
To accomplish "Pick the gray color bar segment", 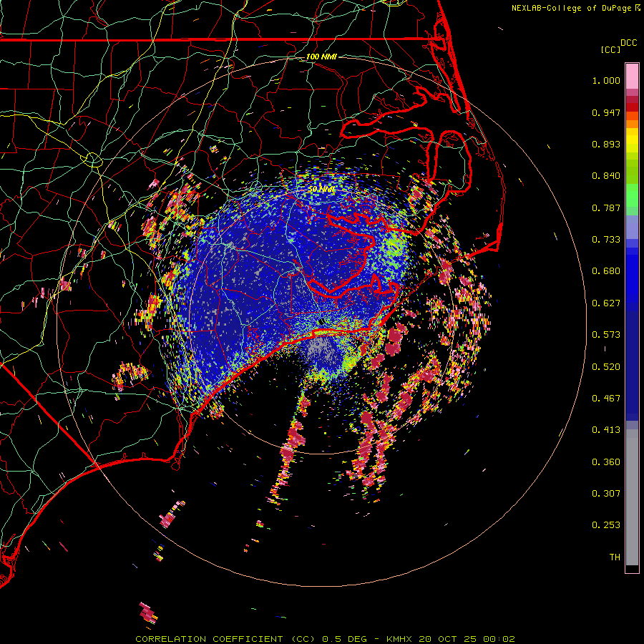I will pyautogui.click(x=632, y=497).
